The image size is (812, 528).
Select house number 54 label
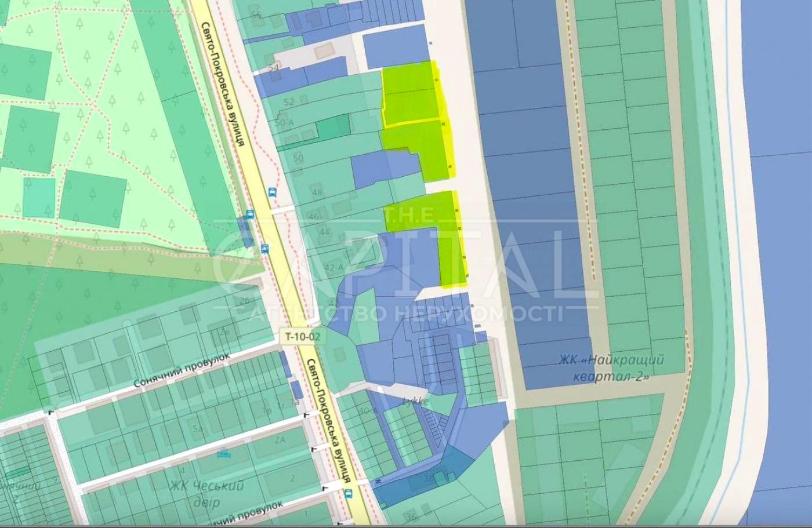coord(274,68)
